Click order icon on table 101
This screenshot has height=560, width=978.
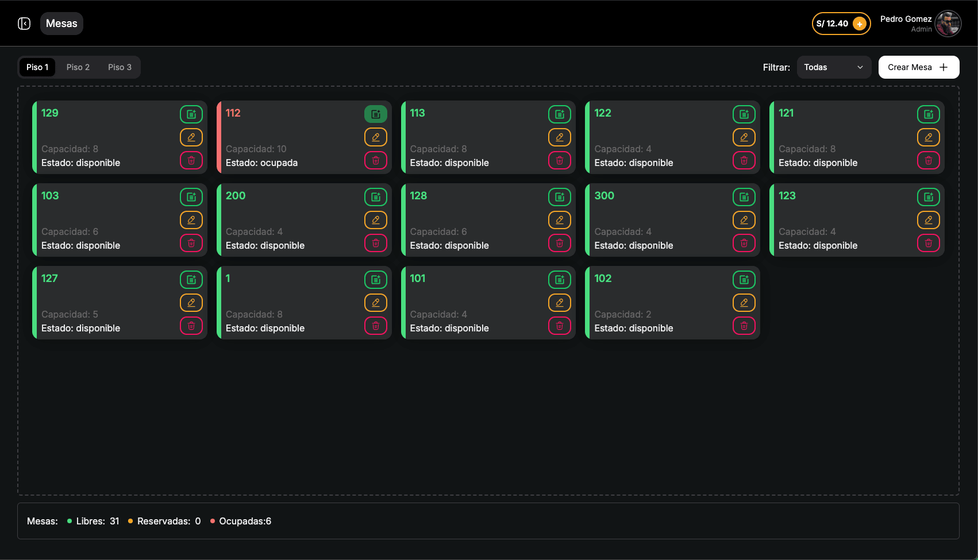pyautogui.click(x=559, y=280)
